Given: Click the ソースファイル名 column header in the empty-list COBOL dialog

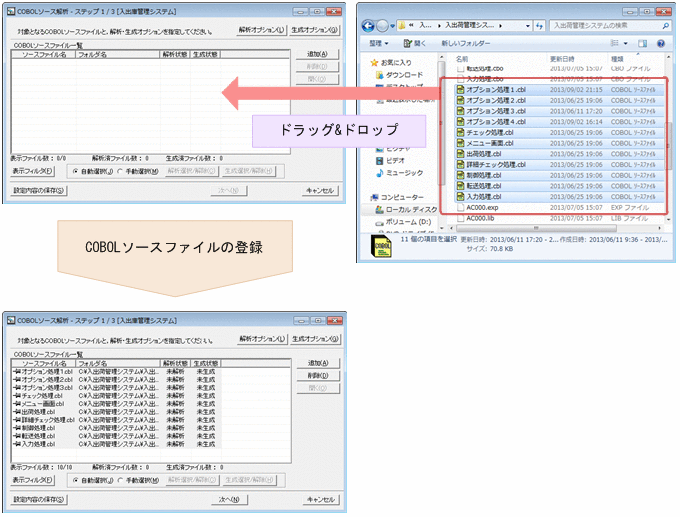Looking at the screenshot, I should click(44, 55).
